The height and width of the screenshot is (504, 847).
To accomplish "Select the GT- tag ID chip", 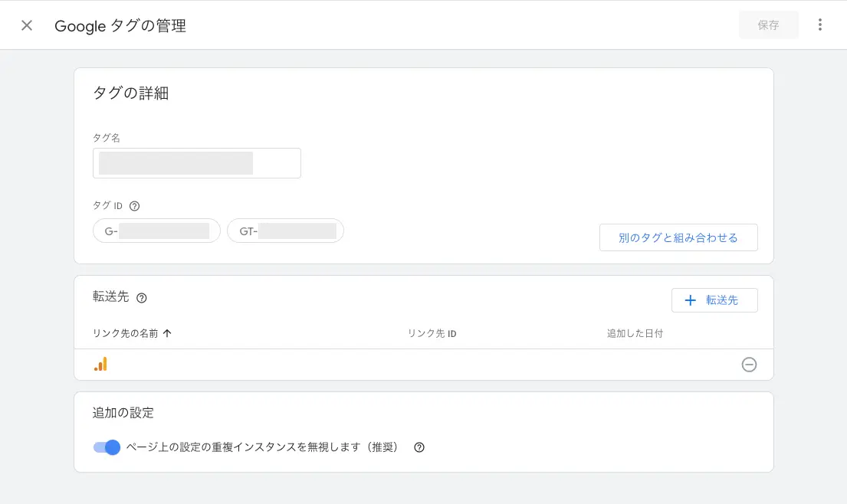I will click(x=285, y=231).
